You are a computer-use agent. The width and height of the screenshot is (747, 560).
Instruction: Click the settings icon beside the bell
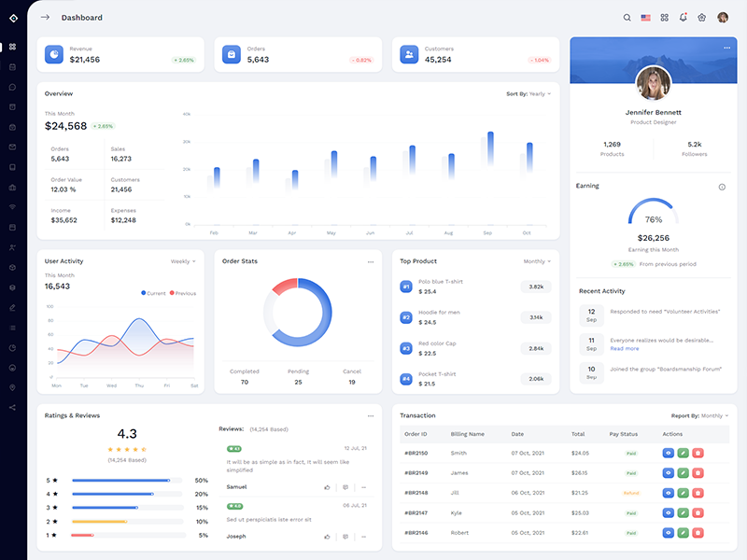[x=701, y=18]
